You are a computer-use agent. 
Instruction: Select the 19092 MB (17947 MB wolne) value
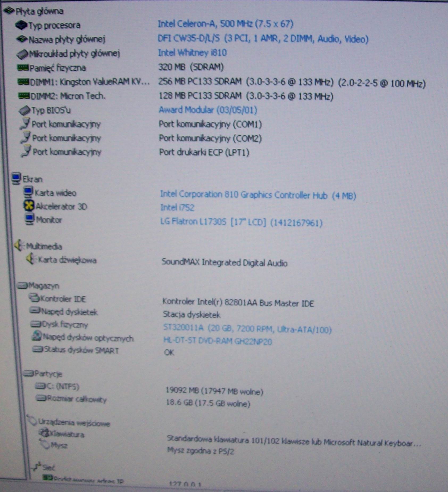point(214,391)
